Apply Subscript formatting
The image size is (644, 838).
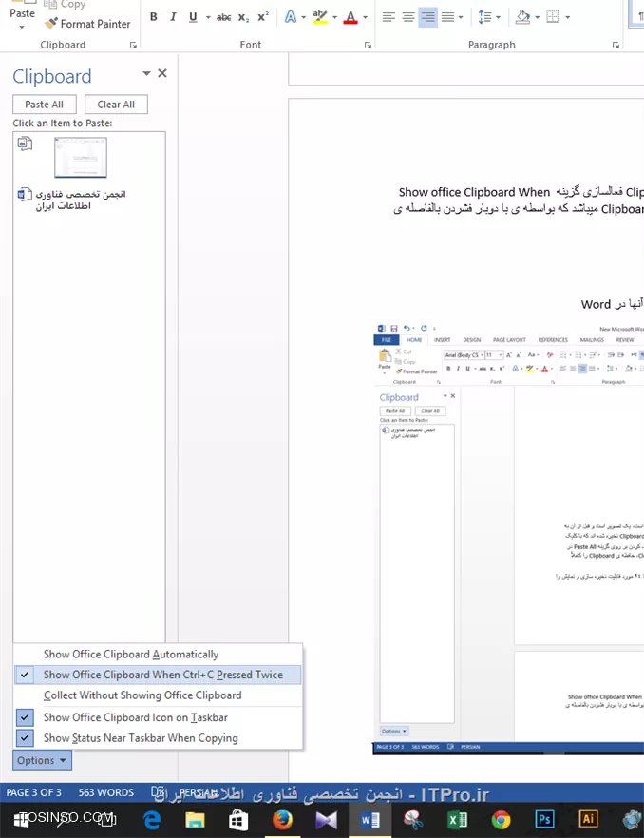(x=243, y=17)
